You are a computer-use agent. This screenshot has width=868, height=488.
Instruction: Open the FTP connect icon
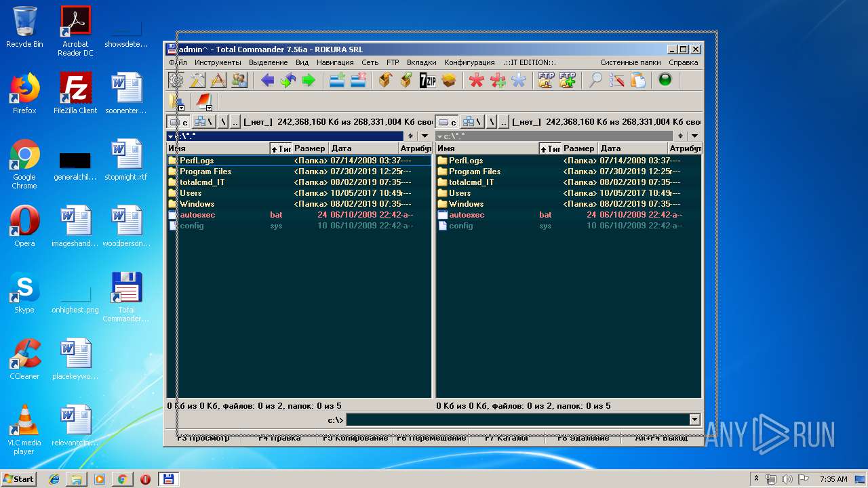click(547, 80)
